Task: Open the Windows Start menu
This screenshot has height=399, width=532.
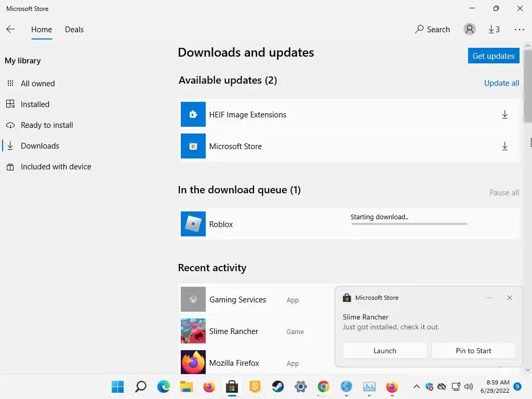Action: coord(118,387)
